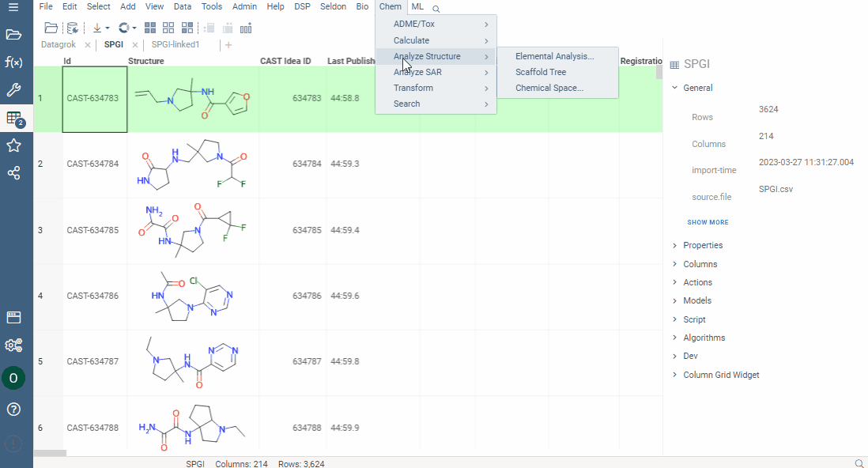The image size is (868, 468).
Task: Click the SHOW MORE link
Action: pyautogui.click(x=708, y=222)
